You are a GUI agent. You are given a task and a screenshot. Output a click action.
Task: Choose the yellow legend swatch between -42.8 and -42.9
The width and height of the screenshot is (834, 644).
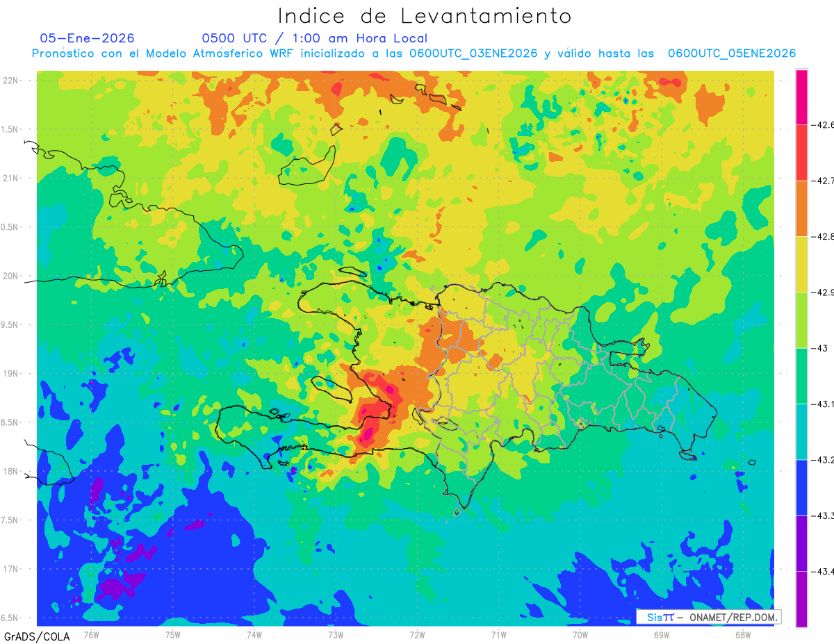(x=801, y=264)
